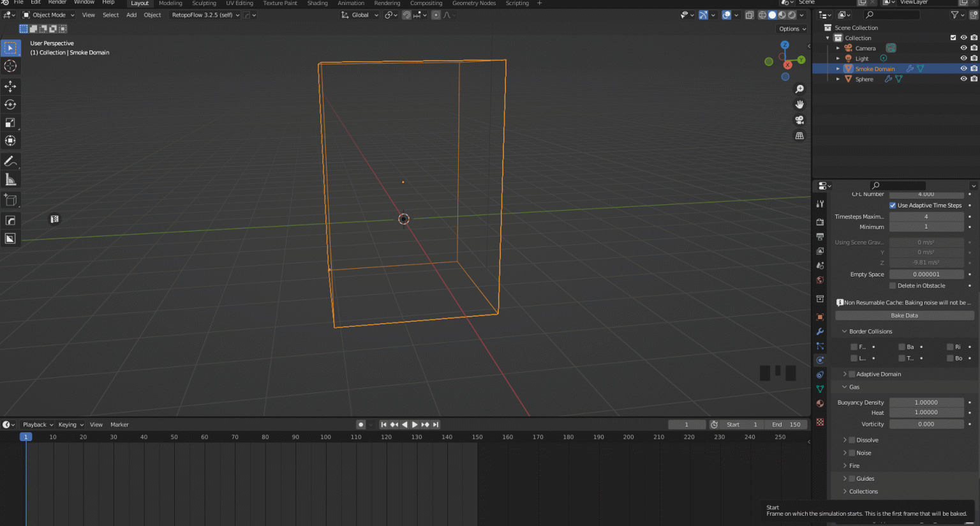This screenshot has height=526, width=980.
Task: Switch to the Shading workspace tab
Action: click(317, 3)
